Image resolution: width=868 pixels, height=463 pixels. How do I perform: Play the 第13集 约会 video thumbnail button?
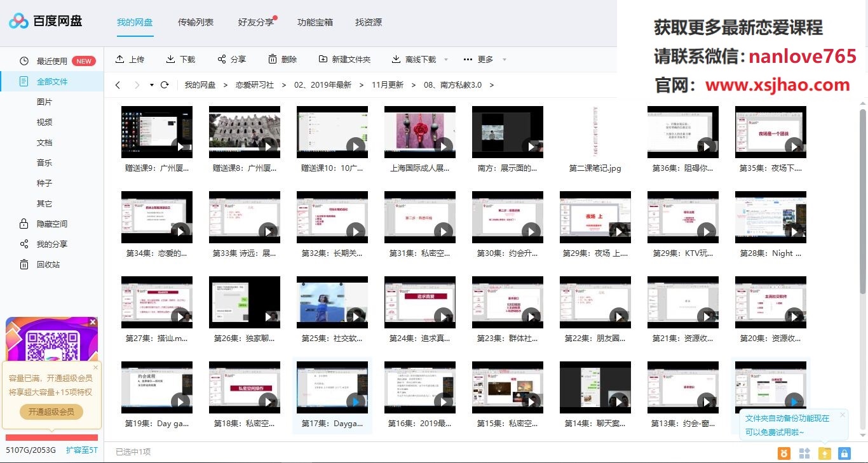[707, 401]
